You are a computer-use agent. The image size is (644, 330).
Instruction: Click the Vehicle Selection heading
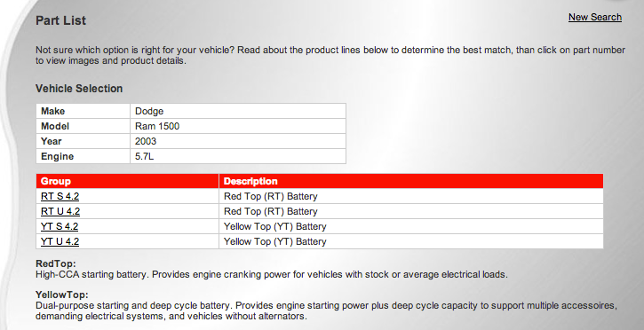(x=79, y=89)
